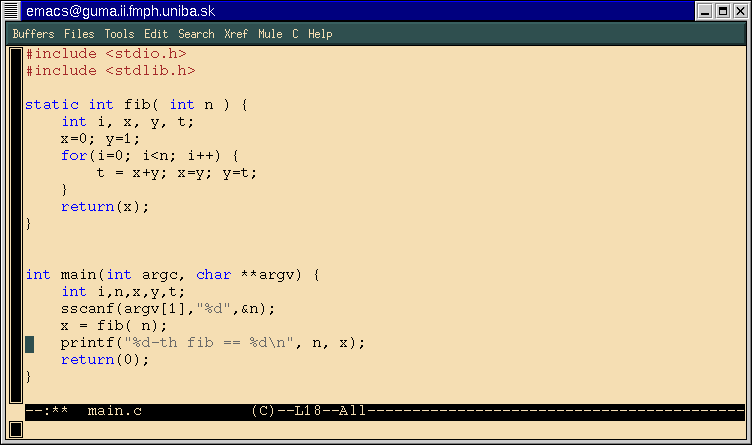
Task: Place cursor on '#include <stdio.h>' line
Action: pyautogui.click(x=106, y=54)
